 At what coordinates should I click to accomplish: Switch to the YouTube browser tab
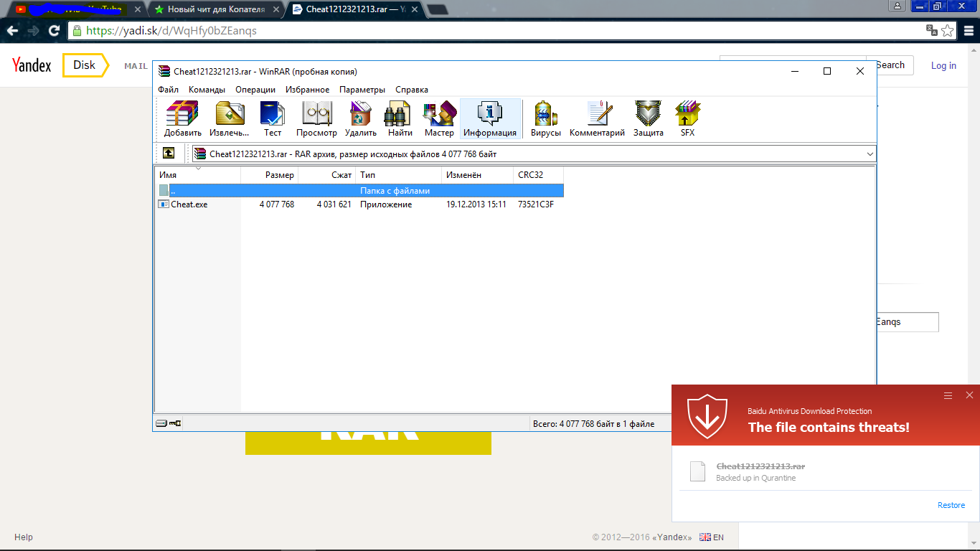(x=75, y=10)
